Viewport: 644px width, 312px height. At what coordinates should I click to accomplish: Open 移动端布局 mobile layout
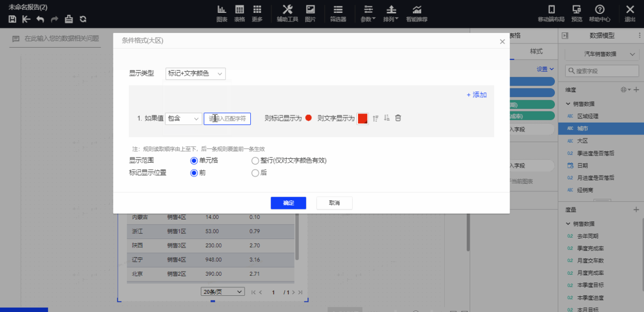(x=551, y=13)
